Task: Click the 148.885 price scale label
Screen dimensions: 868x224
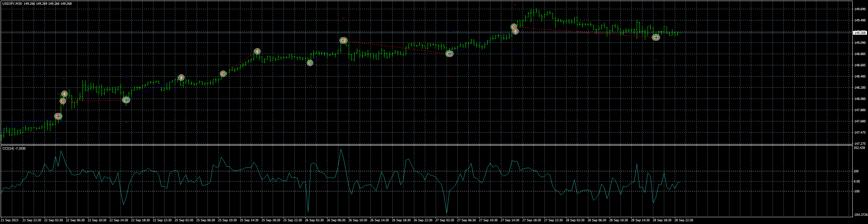Action: (x=860, y=54)
